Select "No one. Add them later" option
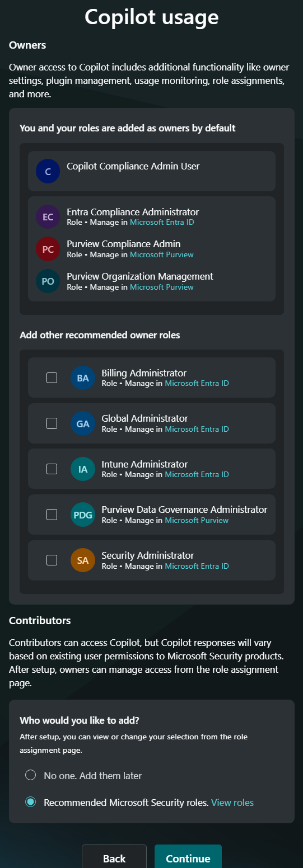This screenshot has width=303, height=868. (31, 775)
